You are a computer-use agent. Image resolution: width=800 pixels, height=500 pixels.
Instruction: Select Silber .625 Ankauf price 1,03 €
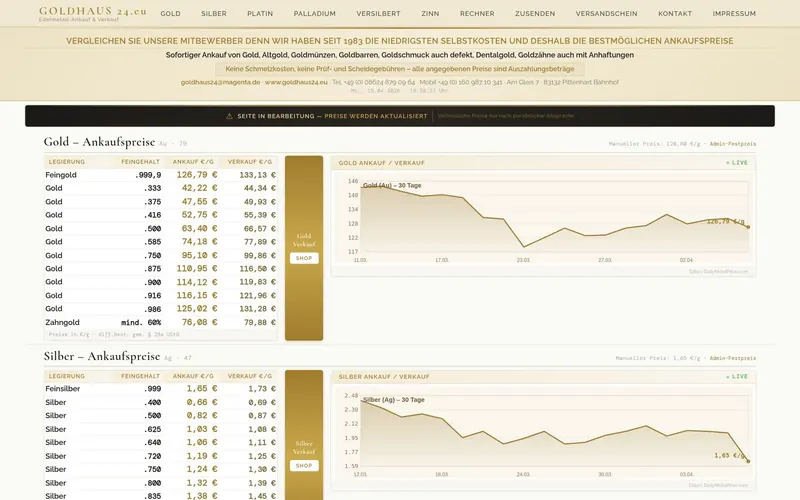click(x=202, y=429)
